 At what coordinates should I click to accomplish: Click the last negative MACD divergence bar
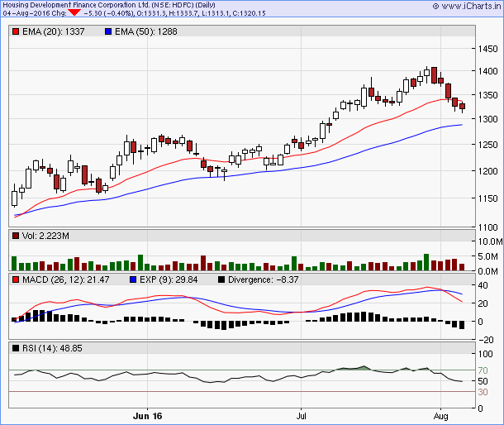(462, 325)
